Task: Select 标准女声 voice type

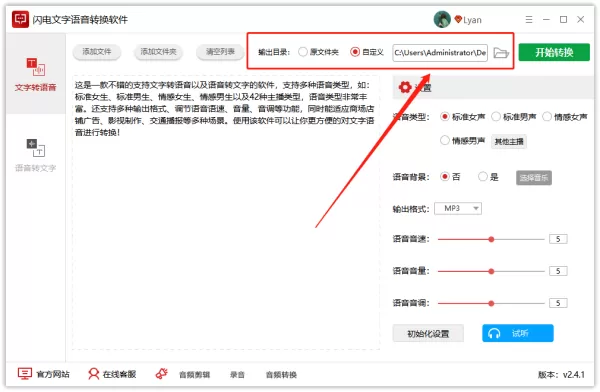Action: coord(462,117)
